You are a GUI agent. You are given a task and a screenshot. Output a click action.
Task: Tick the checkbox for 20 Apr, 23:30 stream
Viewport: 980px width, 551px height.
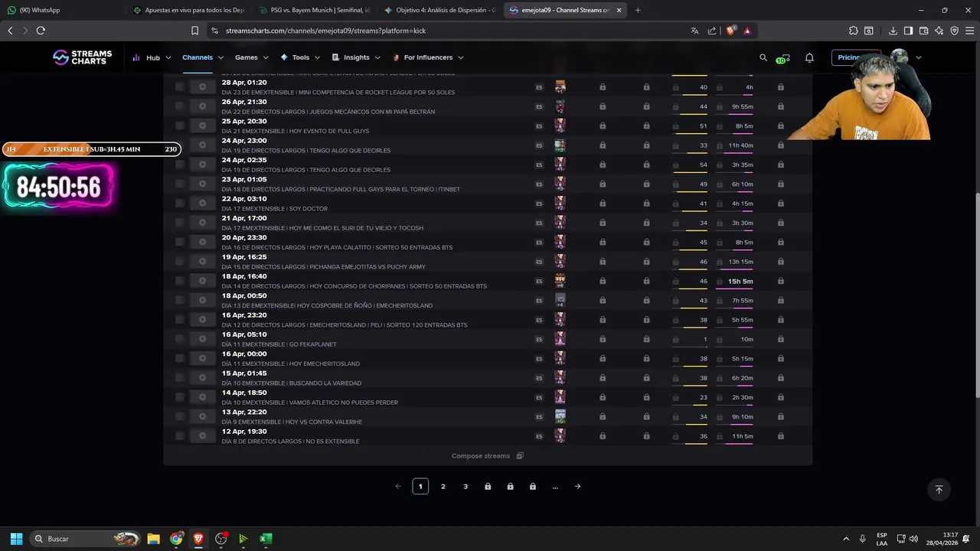180,242
